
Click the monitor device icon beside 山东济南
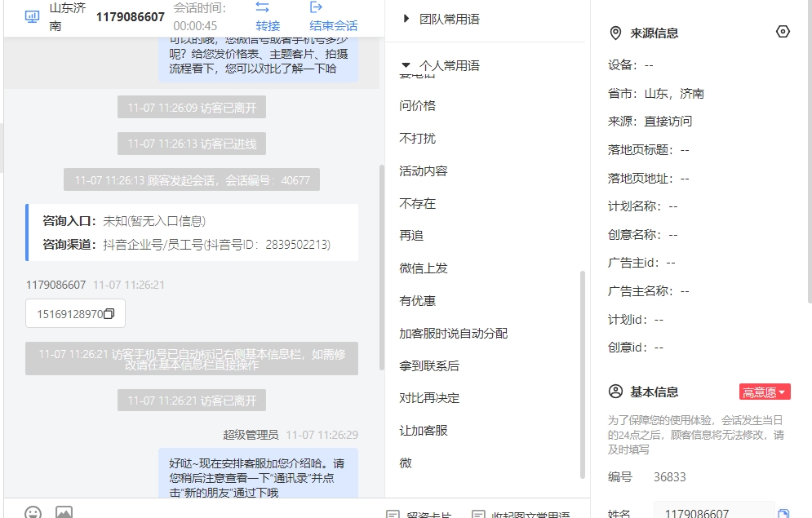pyautogui.click(x=32, y=16)
